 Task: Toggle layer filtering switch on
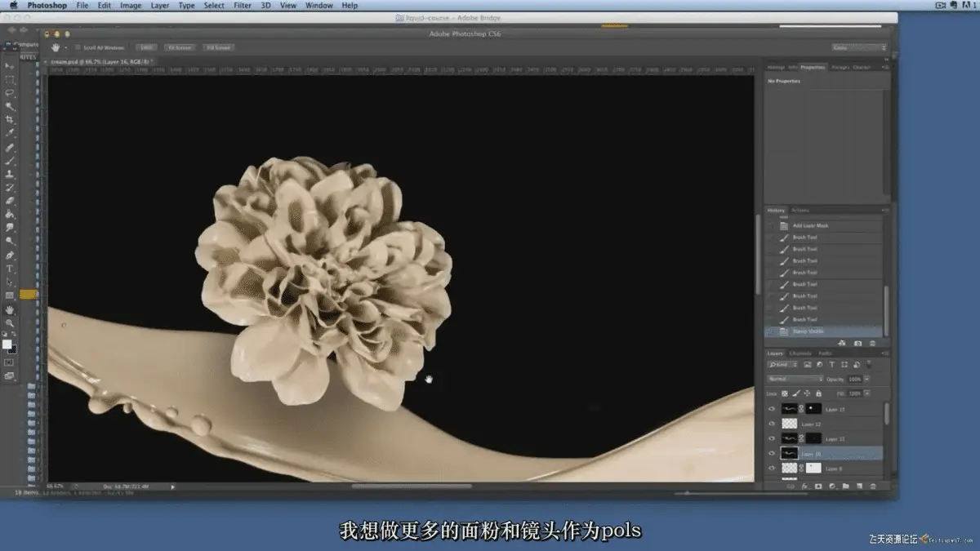[869, 364]
